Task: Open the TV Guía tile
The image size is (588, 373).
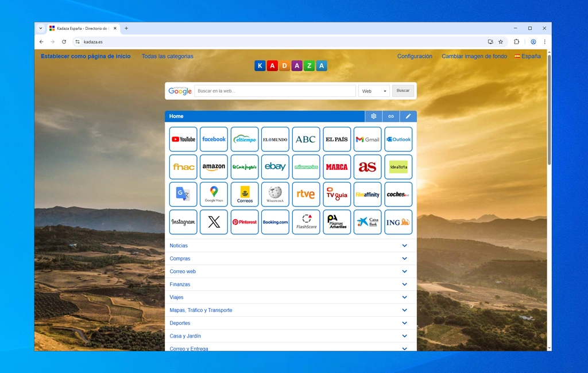Action: tap(336, 194)
